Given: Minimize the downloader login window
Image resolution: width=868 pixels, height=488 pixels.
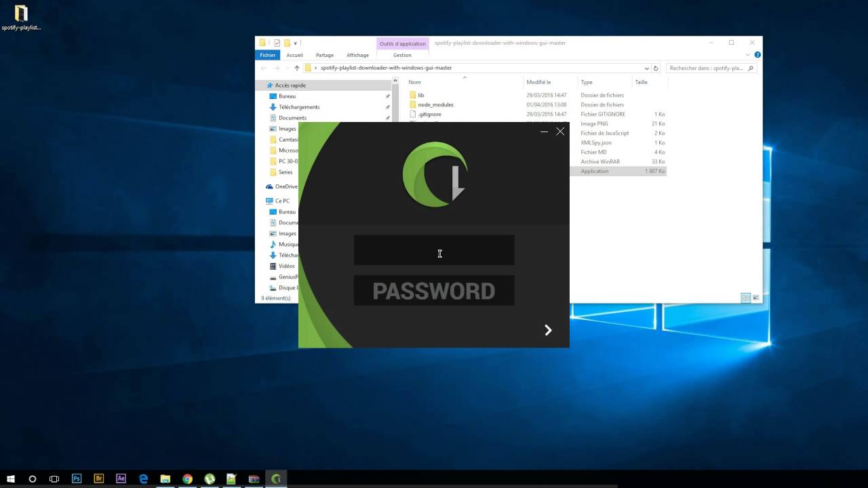Looking at the screenshot, I should click(544, 131).
